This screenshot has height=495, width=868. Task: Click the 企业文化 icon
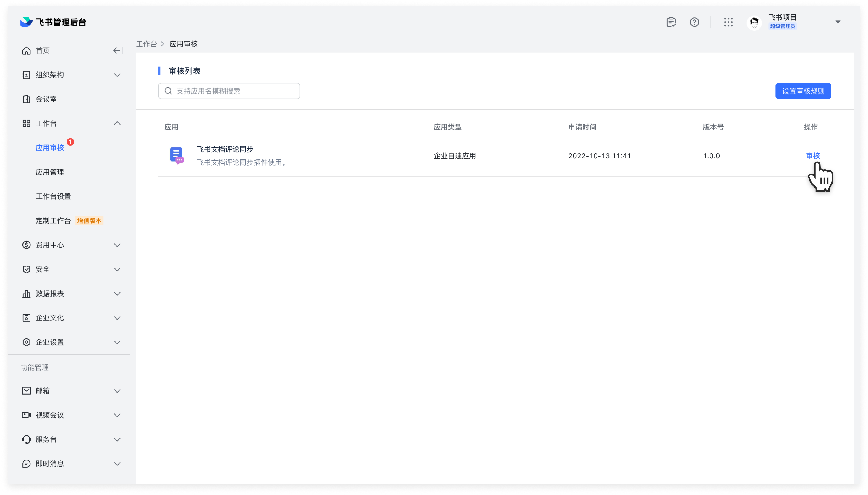pyautogui.click(x=27, y=318)
